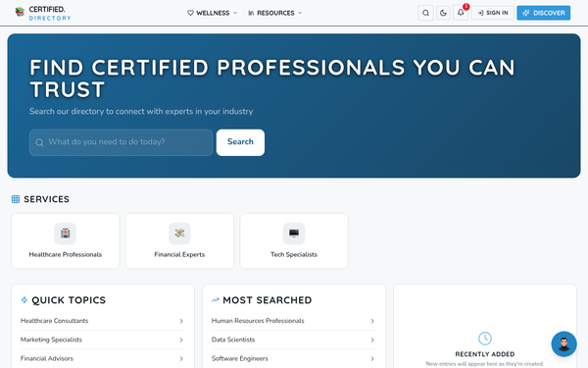Click the red notification badge
Screen dimensions: 588x368
coord(465,7)
